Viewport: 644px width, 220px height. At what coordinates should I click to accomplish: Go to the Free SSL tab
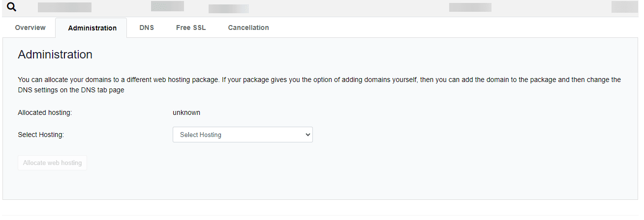(x=191, y=27)
